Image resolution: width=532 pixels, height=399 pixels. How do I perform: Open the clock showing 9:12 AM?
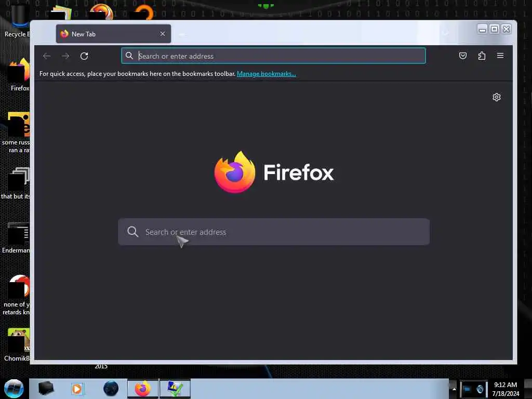[506, 389]
